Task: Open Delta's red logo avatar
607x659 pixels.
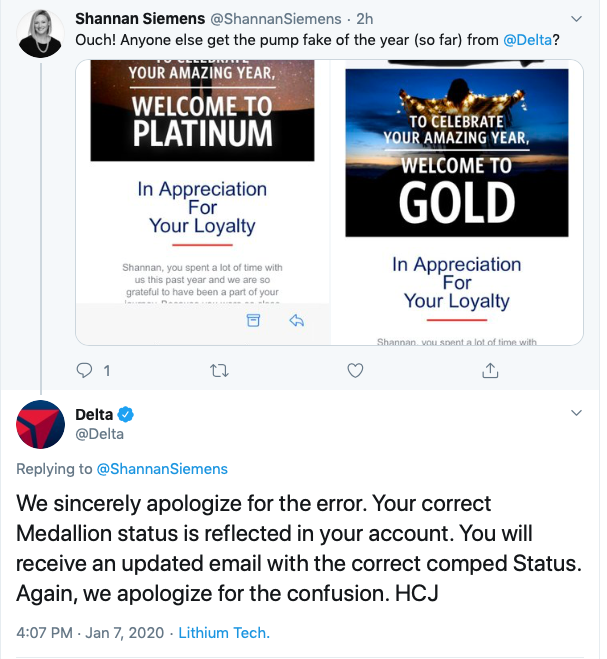Action: point(40,425)
